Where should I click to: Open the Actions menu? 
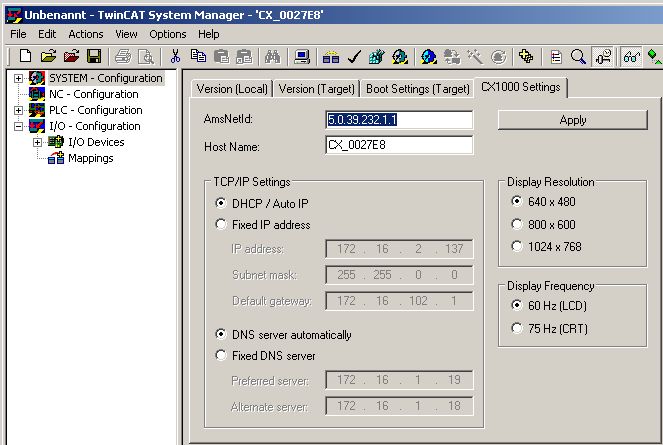click(86, 34)
